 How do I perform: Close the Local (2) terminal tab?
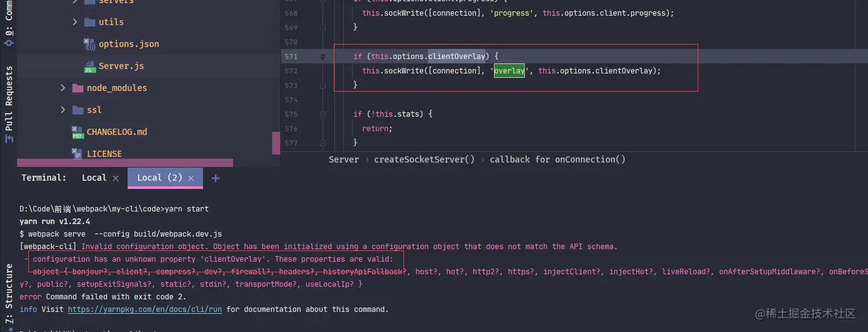[191, 178]
